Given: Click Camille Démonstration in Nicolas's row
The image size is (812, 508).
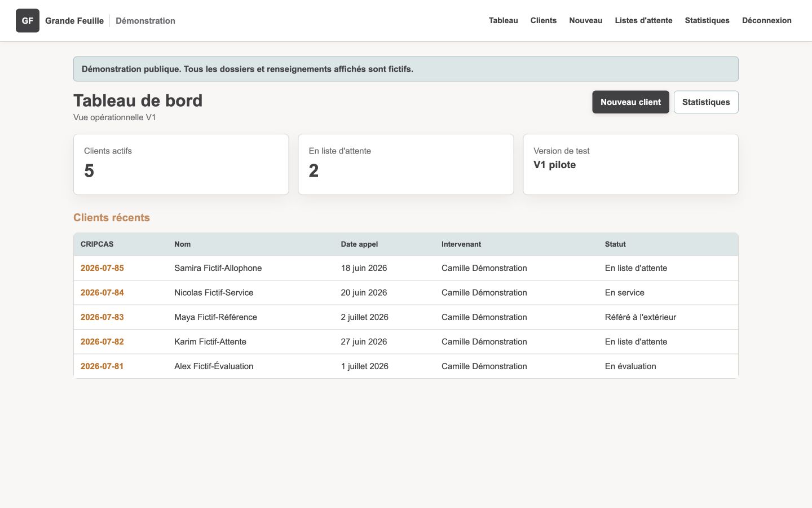Looking at the screenshot, I should [484, 292].
